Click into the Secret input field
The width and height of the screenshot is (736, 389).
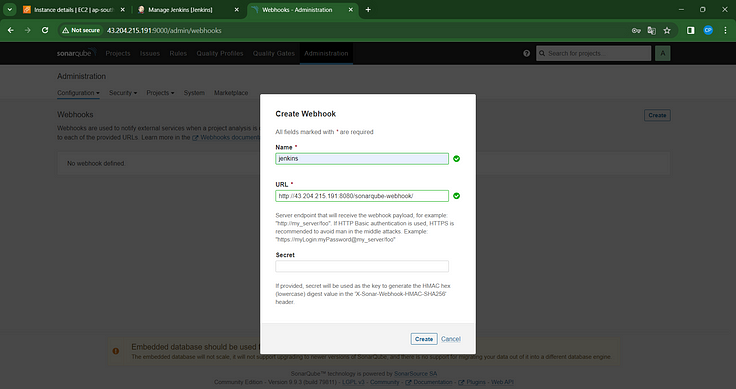click(x=362, y=266)
